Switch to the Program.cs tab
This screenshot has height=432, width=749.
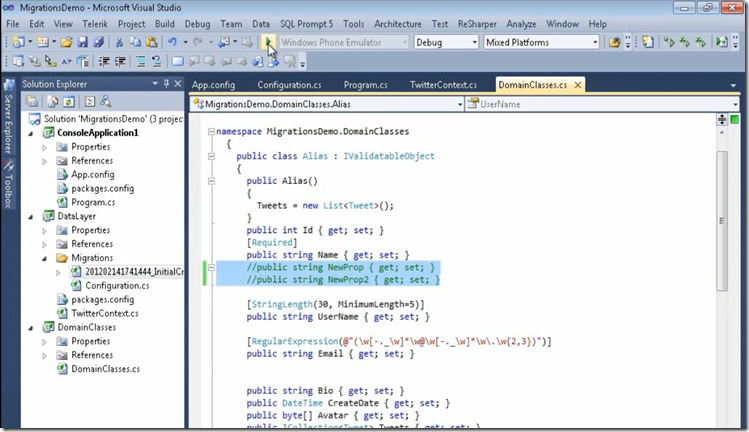(365, 85)
